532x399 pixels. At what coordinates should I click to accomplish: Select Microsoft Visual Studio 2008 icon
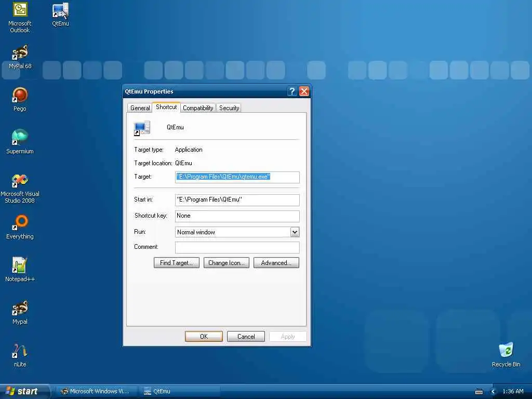click(20, 188)
